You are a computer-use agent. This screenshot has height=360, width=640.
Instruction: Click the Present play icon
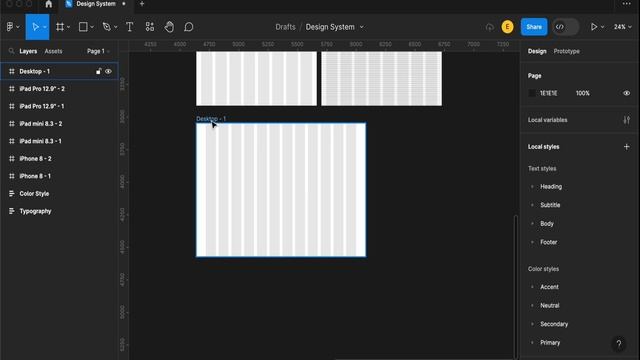coord(594,27)
